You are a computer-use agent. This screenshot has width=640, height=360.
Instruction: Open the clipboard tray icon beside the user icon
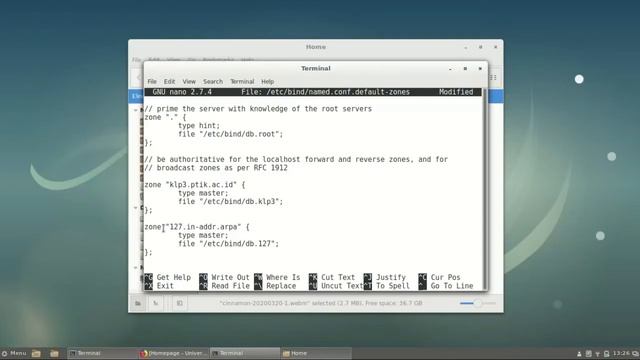tap(588, 354)
